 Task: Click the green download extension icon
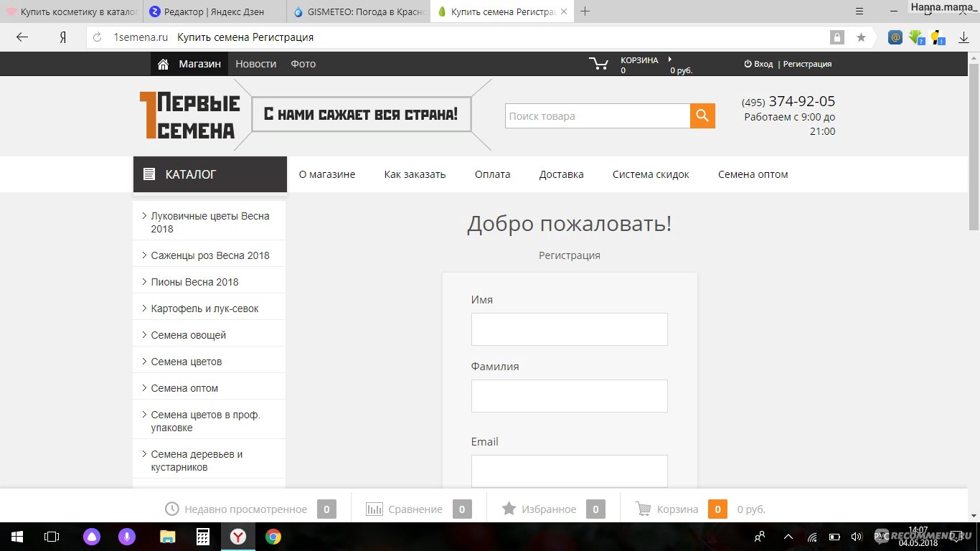pyautogui.click(x=916, y=37)
